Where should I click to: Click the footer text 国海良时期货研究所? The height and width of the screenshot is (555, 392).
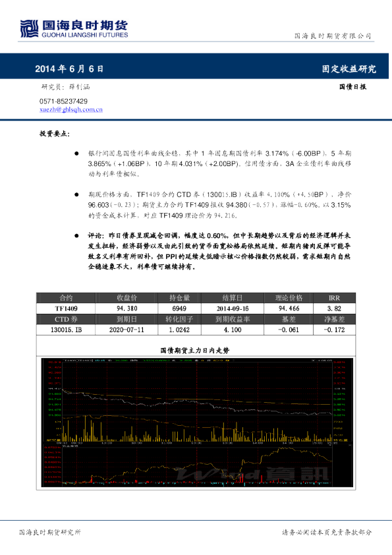pyautogui.click(x=50, y=532)
